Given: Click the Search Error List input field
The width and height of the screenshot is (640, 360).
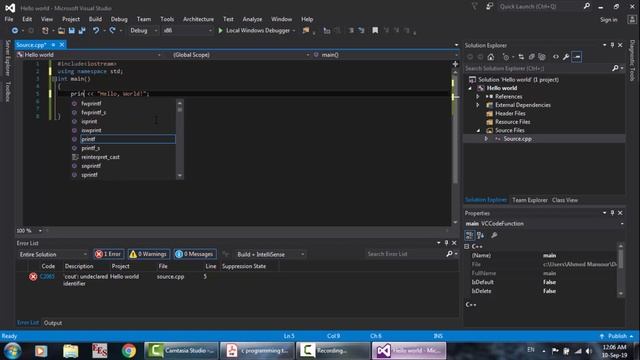Looking at the screenshot, I should (x=404, y=254).
